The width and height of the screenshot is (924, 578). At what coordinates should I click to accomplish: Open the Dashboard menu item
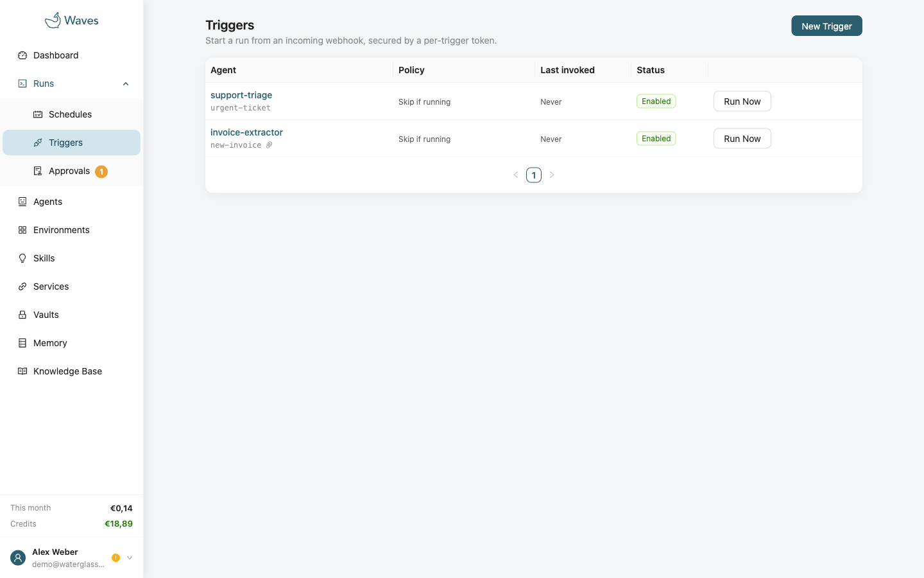point(72,55)
